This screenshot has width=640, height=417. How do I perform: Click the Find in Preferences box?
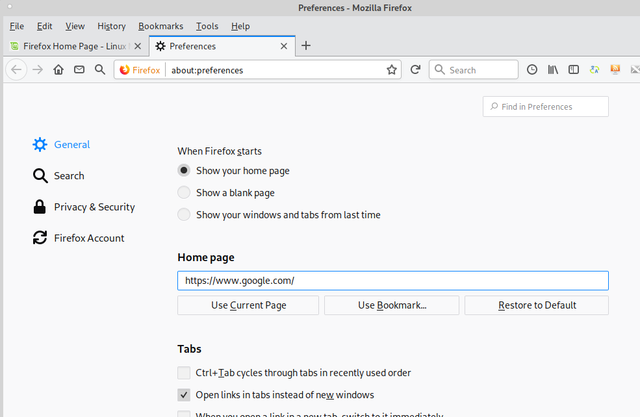pyautogui.click(x=546, y=106)
